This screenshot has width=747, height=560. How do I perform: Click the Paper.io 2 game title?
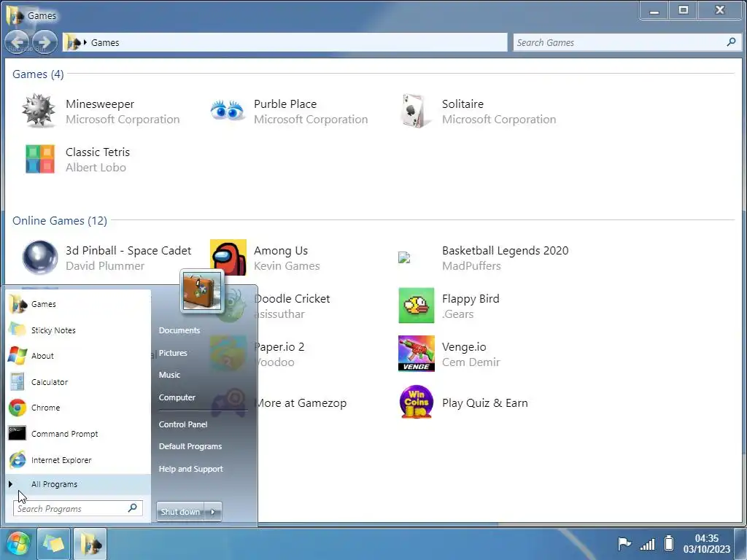[279, 346]
